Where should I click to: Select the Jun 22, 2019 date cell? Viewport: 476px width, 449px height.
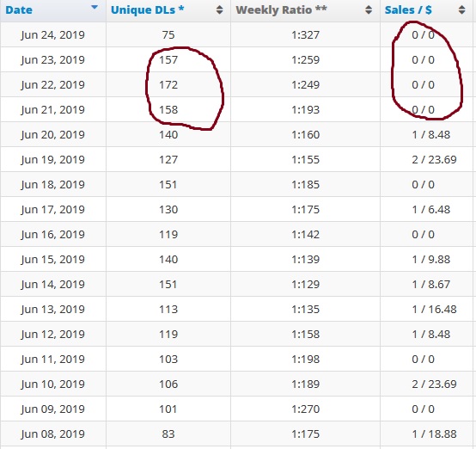tap(52, 84)
